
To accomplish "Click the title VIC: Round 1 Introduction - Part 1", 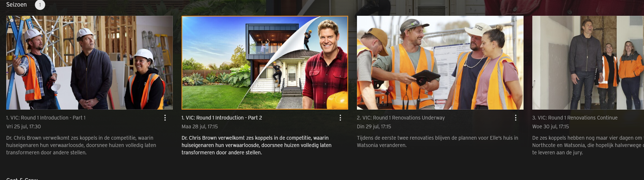I will coord(46,118).
